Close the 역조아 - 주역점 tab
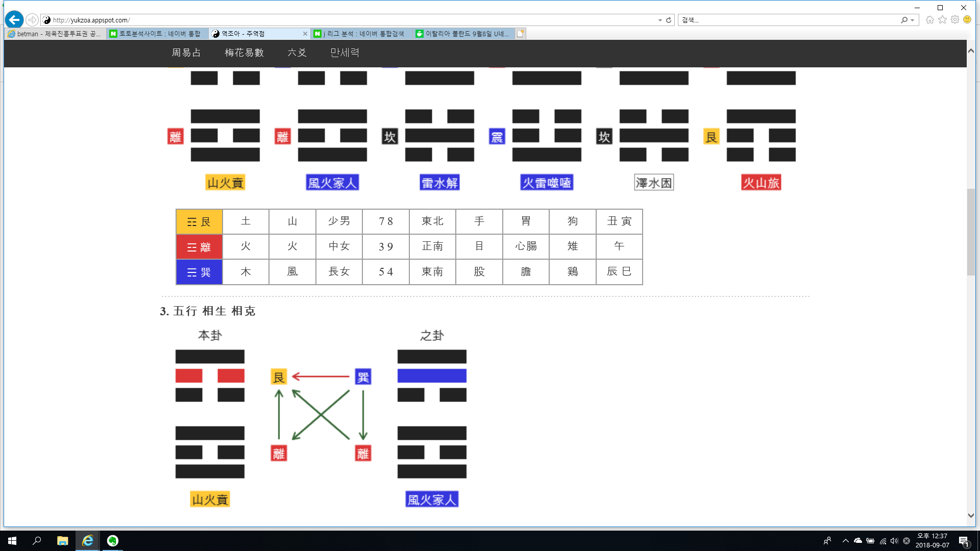Screen dimensions: 980x551 pos(305,34)
